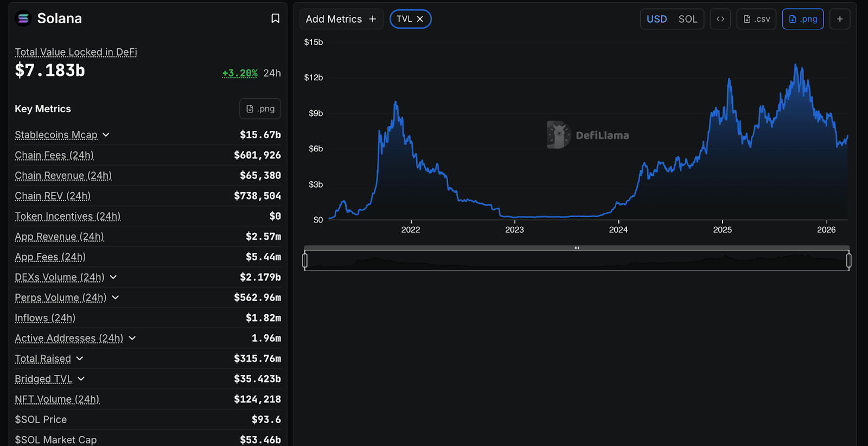This screenshot has width=868, height=446.
Task: Click the right handle of time range slider
Action: pos(848,261)
